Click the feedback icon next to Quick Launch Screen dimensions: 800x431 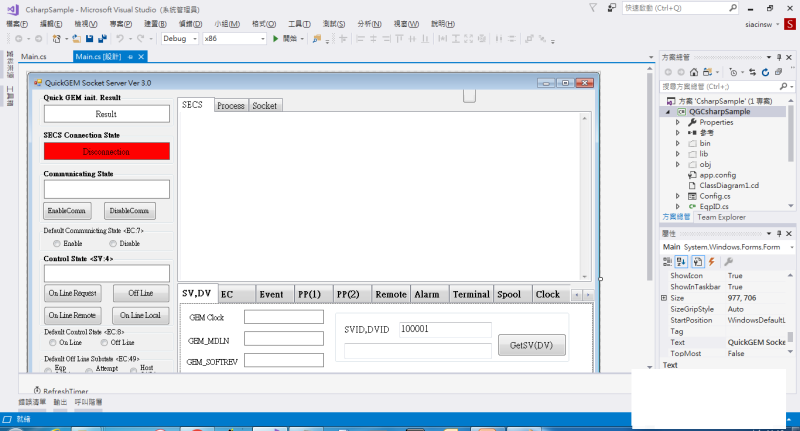click(x=611, y=8)
